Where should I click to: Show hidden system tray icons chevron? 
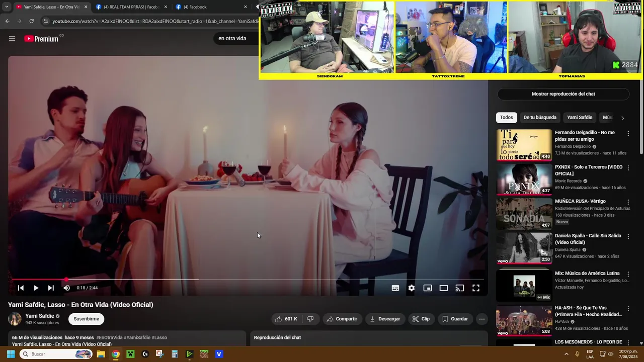pyautogui.click(x=567, y=354)
